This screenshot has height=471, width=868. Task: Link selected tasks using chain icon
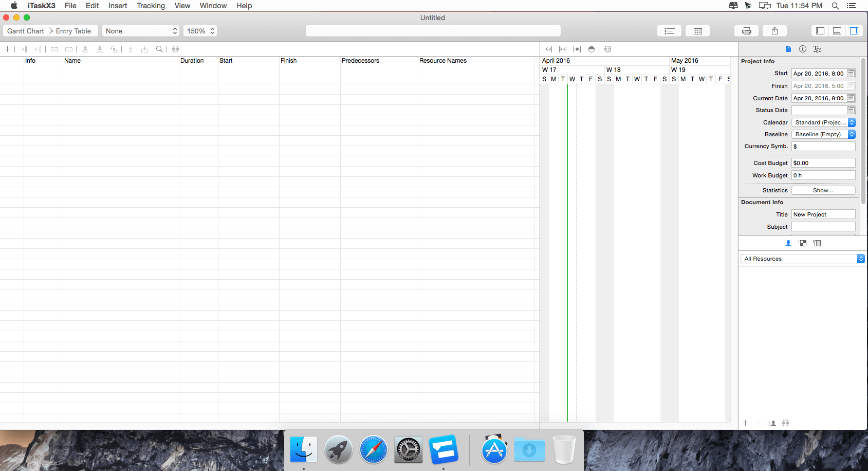click(54, 49)
